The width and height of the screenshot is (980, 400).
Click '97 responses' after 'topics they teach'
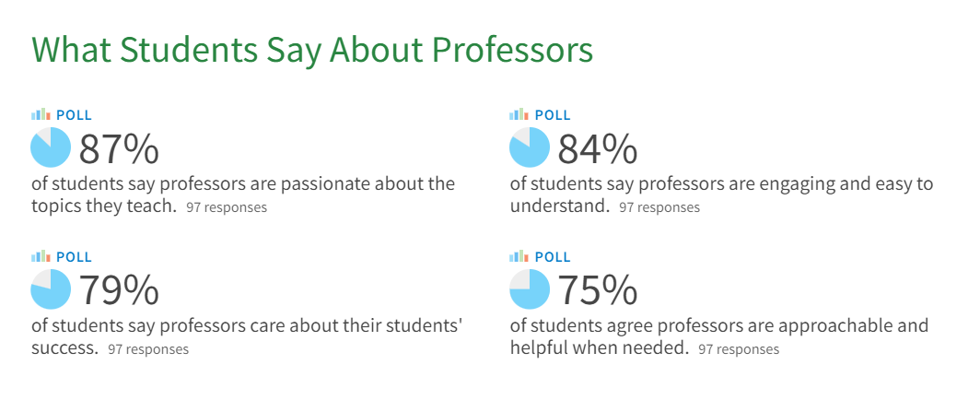[227, 207]
